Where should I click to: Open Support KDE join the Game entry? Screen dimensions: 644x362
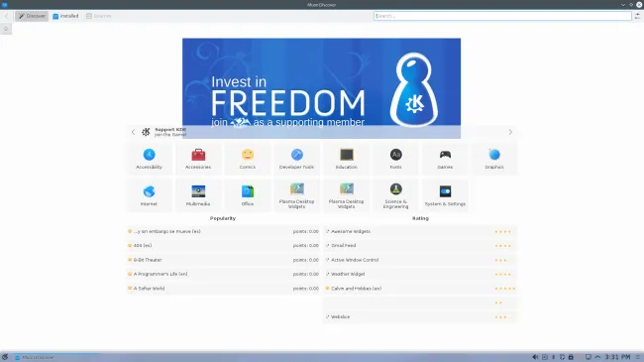click(170, 132)
